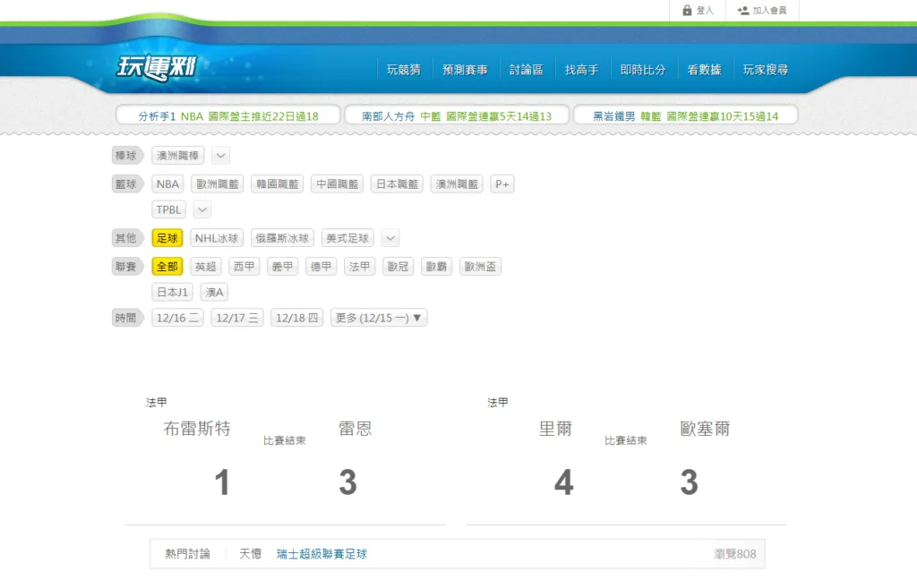
Task: Expand more sports next to 美式足球
Action: tap(390, 238)
